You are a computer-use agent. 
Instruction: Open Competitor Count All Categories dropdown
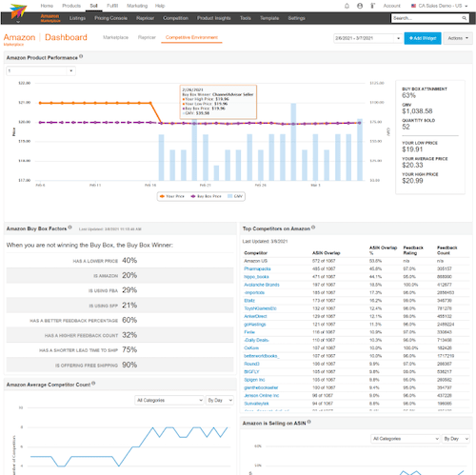pos(169,400)
